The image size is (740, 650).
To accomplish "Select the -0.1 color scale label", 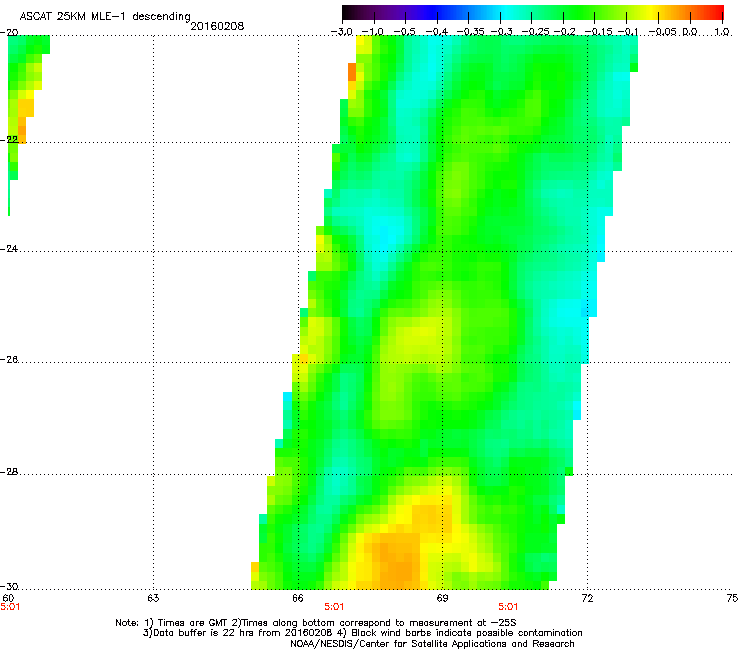I will [628, 32].
